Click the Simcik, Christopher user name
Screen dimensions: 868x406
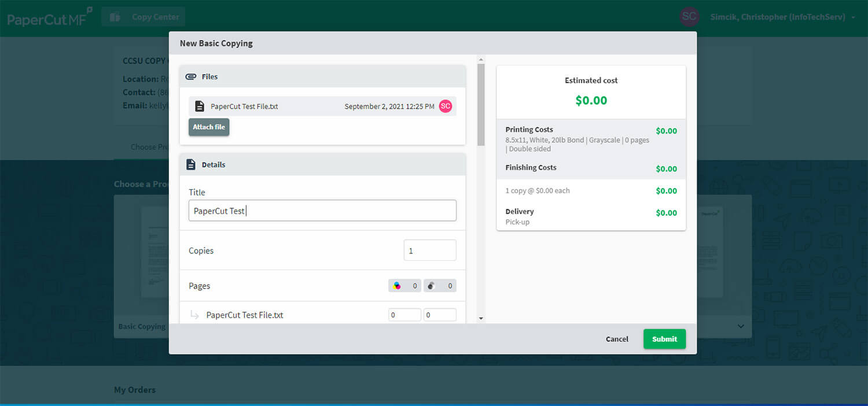(x=778, y=17)
